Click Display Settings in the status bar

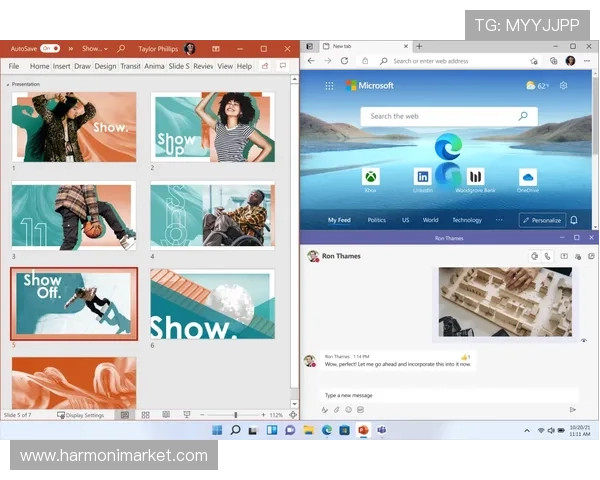(80, 415)
